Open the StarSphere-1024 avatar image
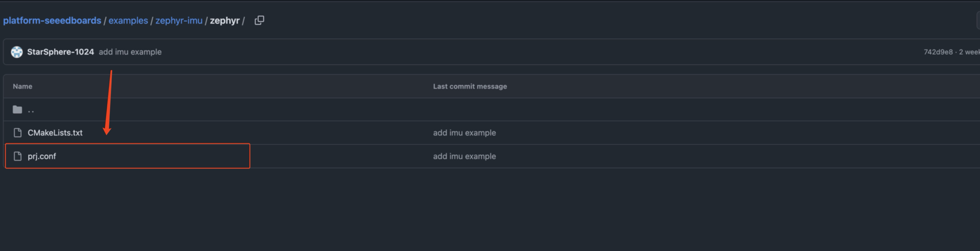 [x=17, y=52]
